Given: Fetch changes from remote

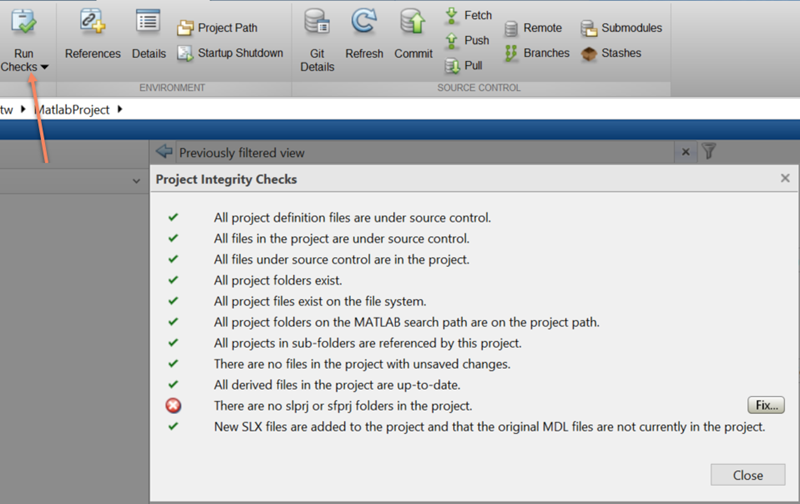Looking at the screenshot, I should pyautogui.click(x=467, y=16).
